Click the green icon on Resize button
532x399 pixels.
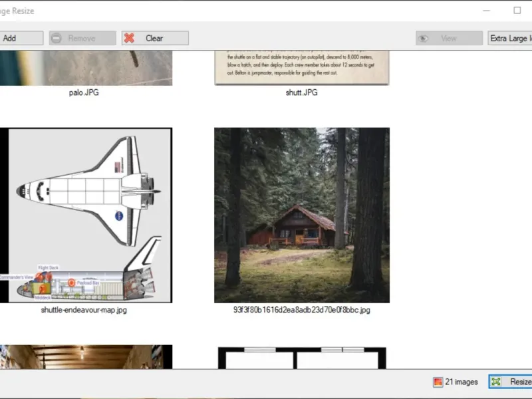496,382
